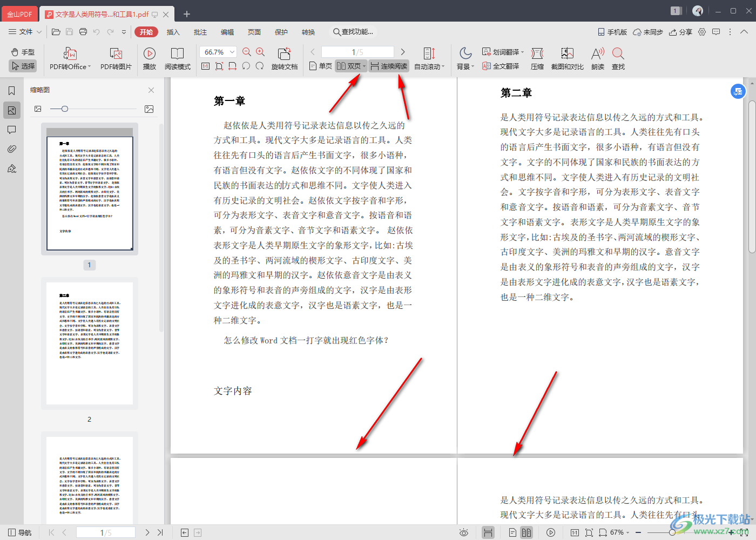The image size is (756, 540).
Task: Click 朗读 read aloud tool
Action: click(598, 59)
